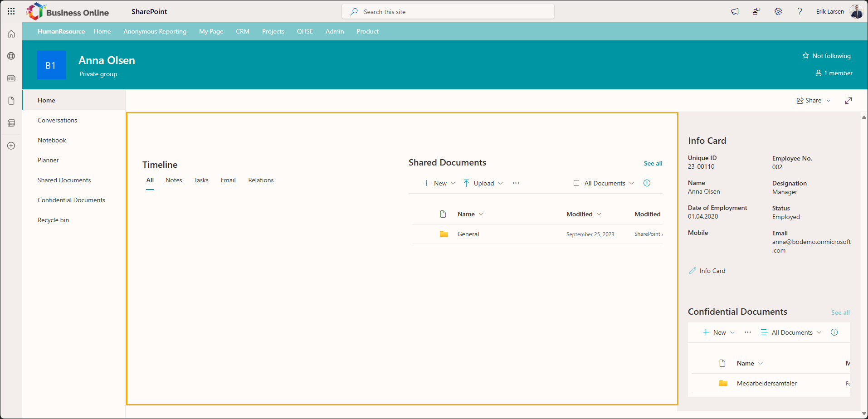Click the Medarbeidersamtaler folder icon
The width and height of the screenshot is (868, 419).
tap(723, 383)
